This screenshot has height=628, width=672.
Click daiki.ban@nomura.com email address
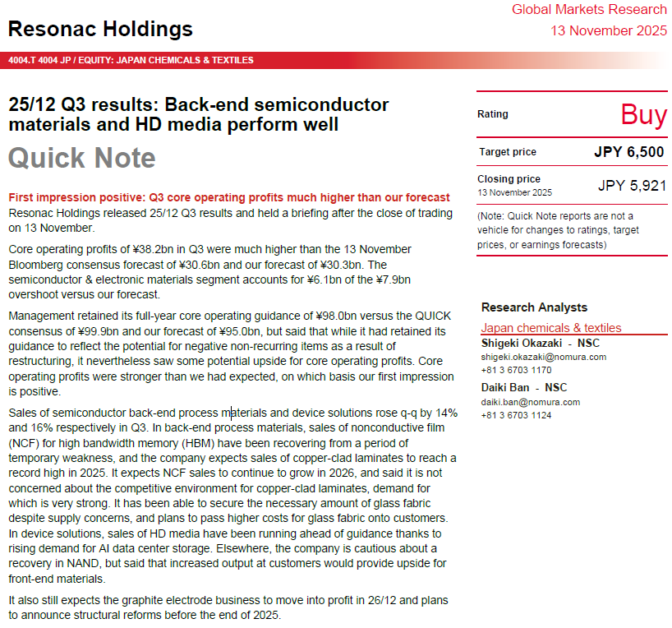tap(530, 402)
